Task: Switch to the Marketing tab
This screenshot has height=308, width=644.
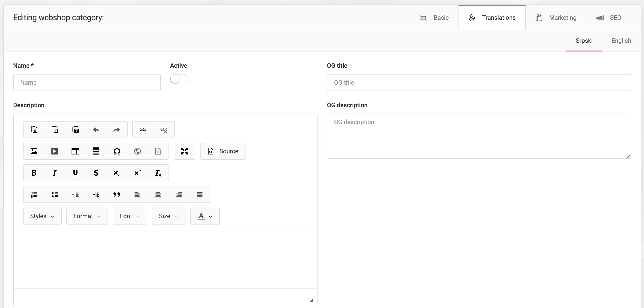Action: [x=556, y=18]
